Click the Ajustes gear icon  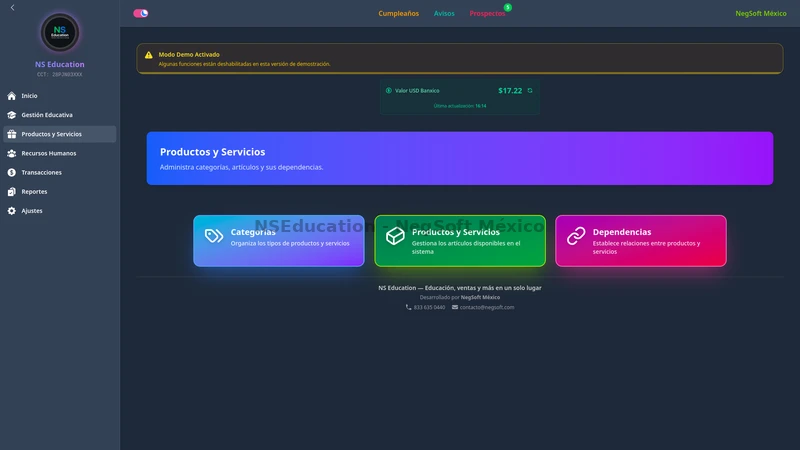point(12,211)
